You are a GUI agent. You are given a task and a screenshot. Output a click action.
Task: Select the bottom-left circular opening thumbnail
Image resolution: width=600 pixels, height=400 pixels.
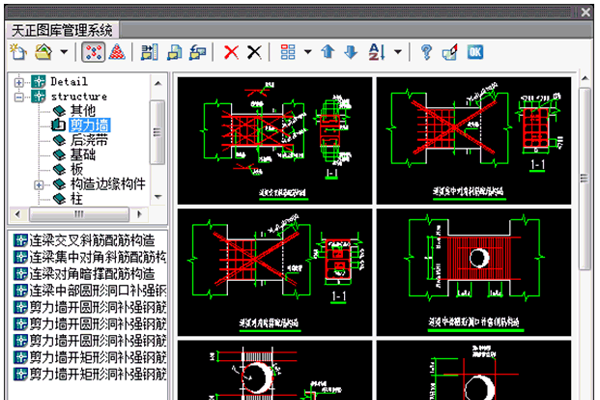click(275, 370)
